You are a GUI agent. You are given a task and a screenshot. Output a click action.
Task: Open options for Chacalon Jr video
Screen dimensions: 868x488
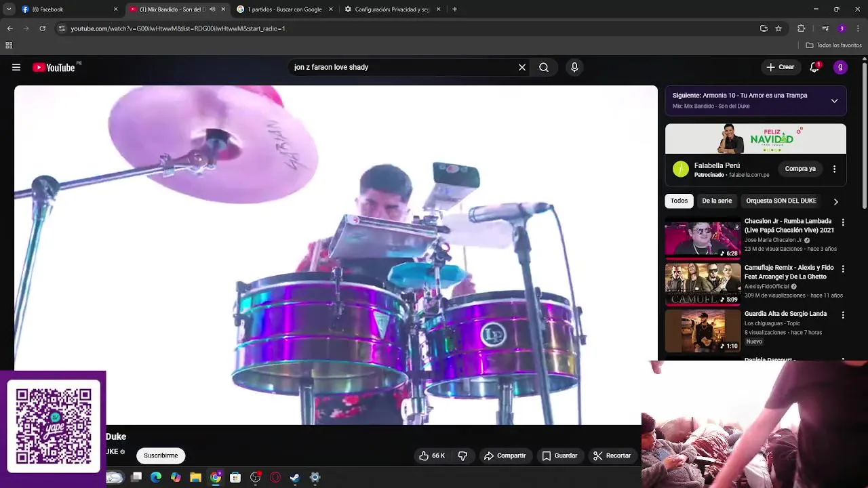pyautogui.click(x=843, y=222)
